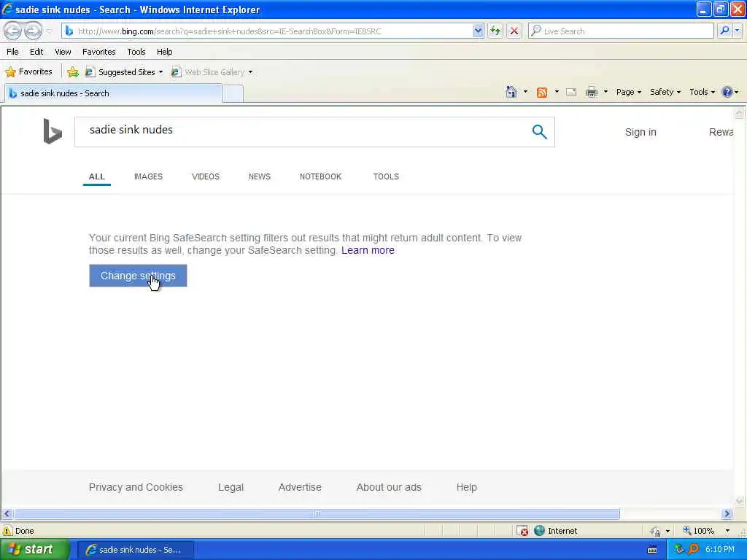Click the Internet zone globe icon
Screen dimensions: 747x560
(539, 531)
